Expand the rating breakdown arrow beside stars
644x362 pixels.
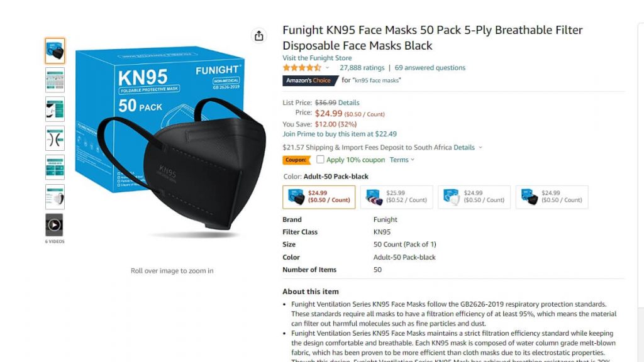328,68
